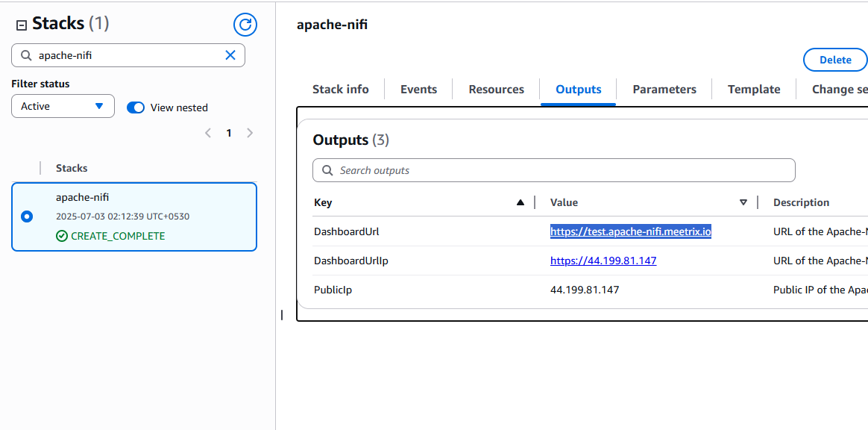Sort outputs by Key ascending arrow

(x=520, y=203)
